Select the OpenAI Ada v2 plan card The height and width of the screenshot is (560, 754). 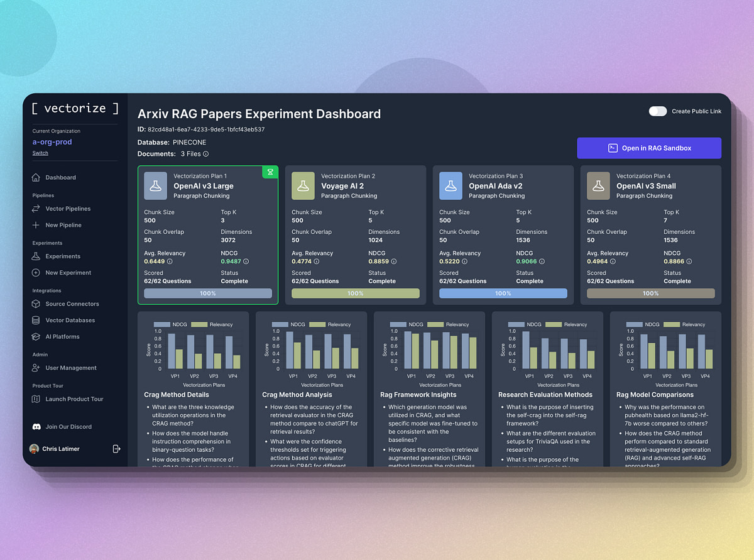pyautogui.click(x=503, y=234)
